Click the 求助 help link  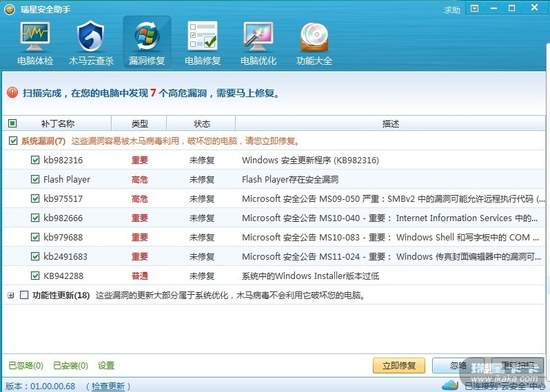tap(452, 10)
